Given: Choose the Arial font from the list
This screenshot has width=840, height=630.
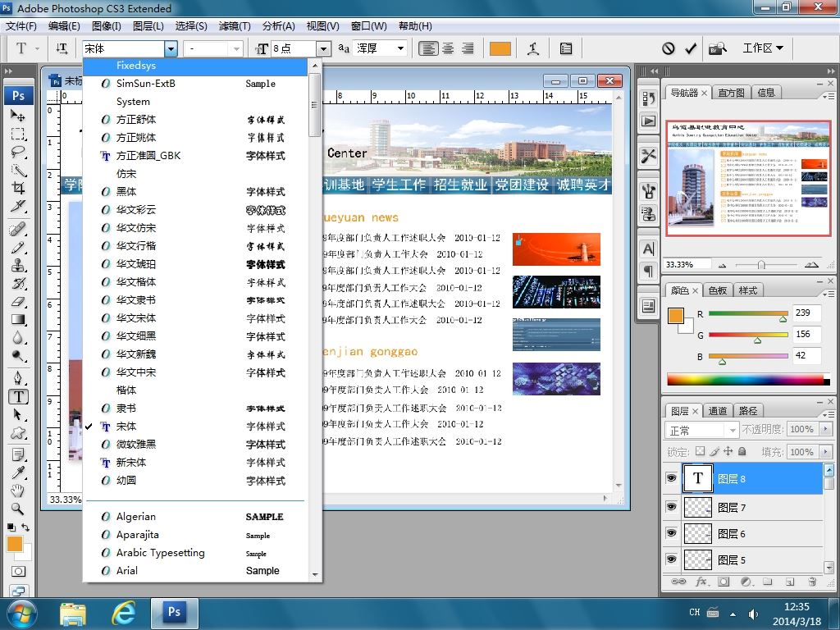Looking at the screenshot, I should (127, 571).
